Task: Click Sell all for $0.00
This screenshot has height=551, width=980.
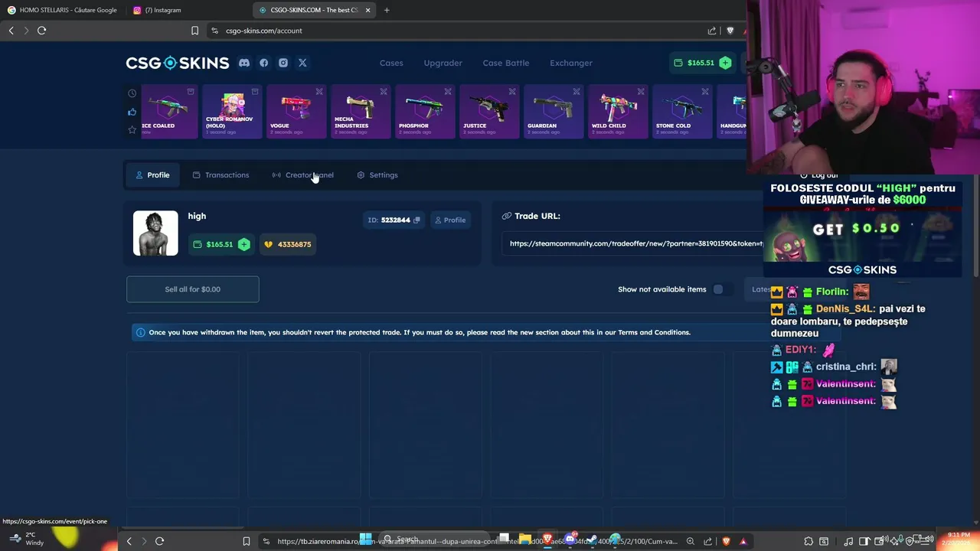Action: (193, 289)
